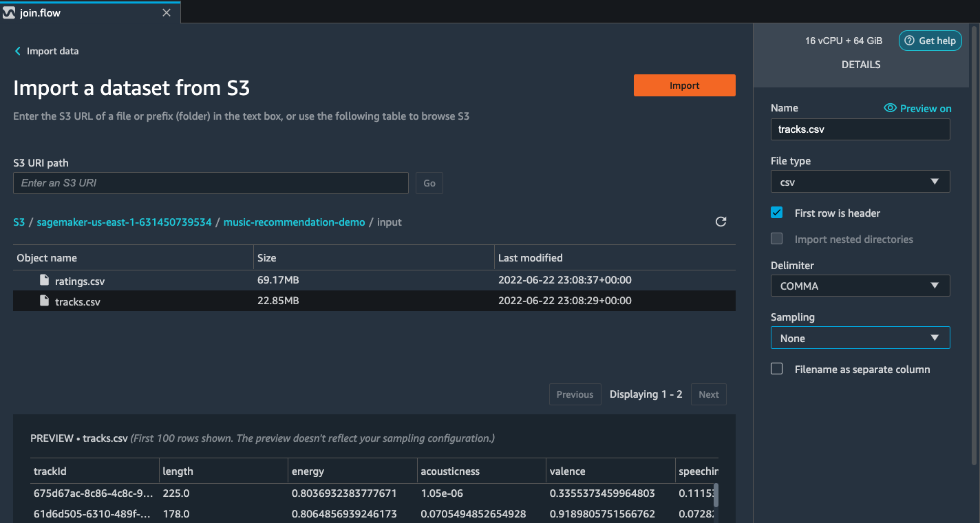The height and width of the screenshot is (523, 980).
Task: Click the back chevron beside Import data
Action: point(18,51)
